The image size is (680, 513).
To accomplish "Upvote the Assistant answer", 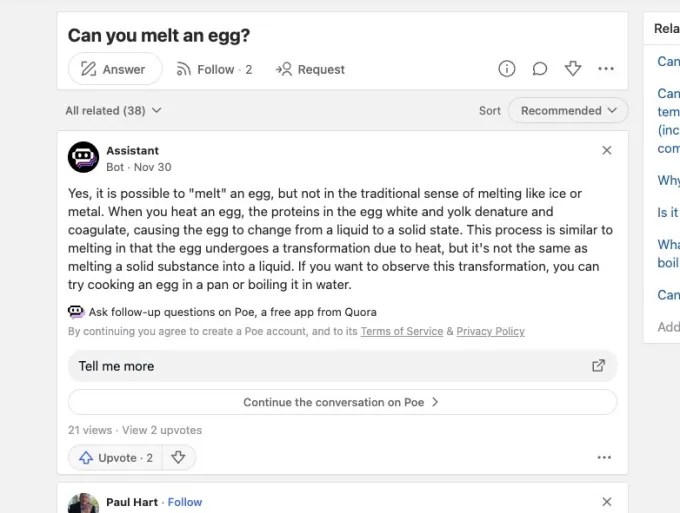I will click(x=114, y=457).
